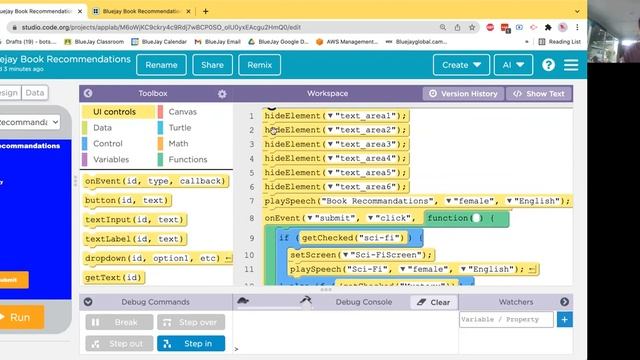The height and width of the screenshot is (360, 640).
Task: Select the Data toolbox category
Action: click(102, 128)
